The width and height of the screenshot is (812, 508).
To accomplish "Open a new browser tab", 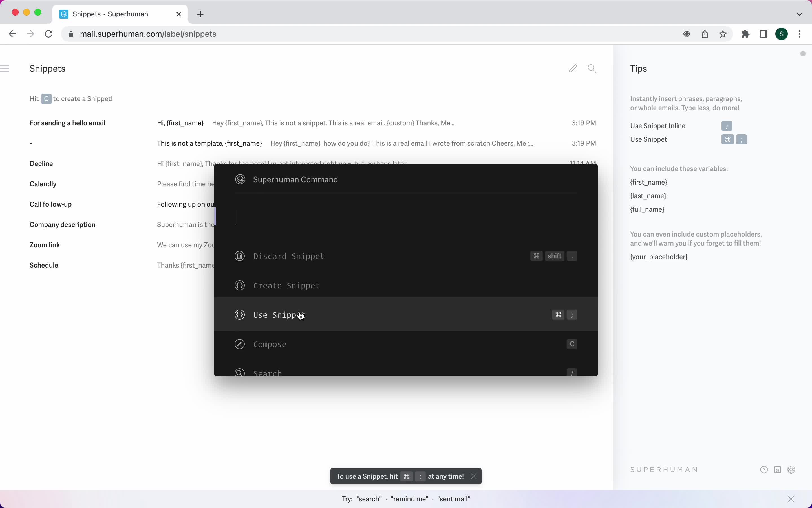I will pos(200,14).
